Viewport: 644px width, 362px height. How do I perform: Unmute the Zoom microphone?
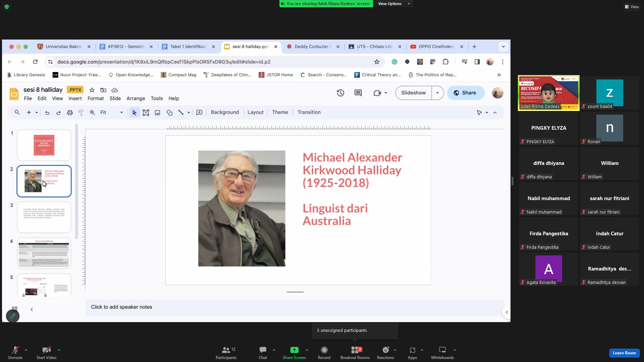click(x=15, y=353)
